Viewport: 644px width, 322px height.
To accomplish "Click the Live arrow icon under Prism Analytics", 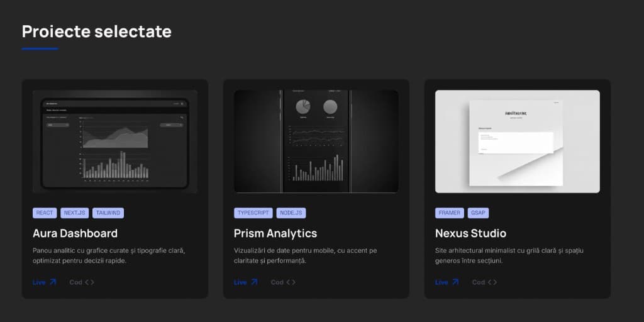I will 254,282.
